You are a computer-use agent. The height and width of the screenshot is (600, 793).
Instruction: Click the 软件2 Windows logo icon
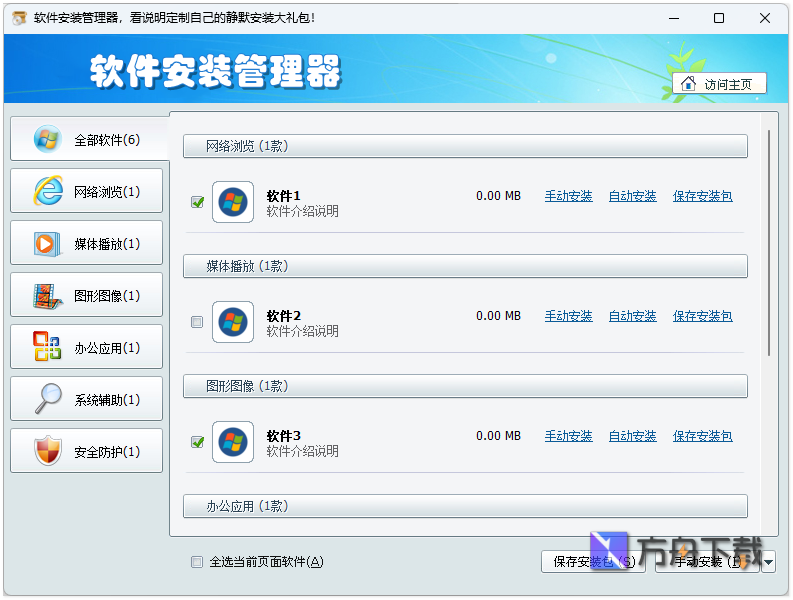233,322
